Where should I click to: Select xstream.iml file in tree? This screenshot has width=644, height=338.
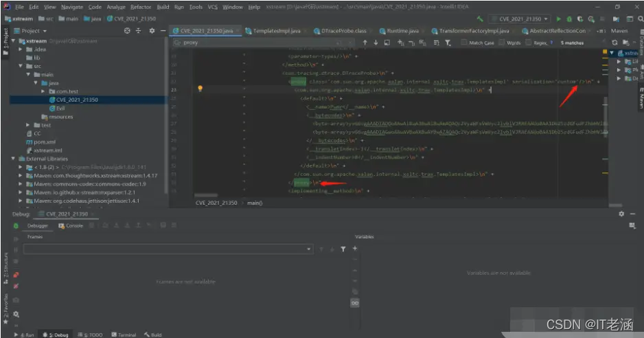pyautogui.click(x=45, y=150)
